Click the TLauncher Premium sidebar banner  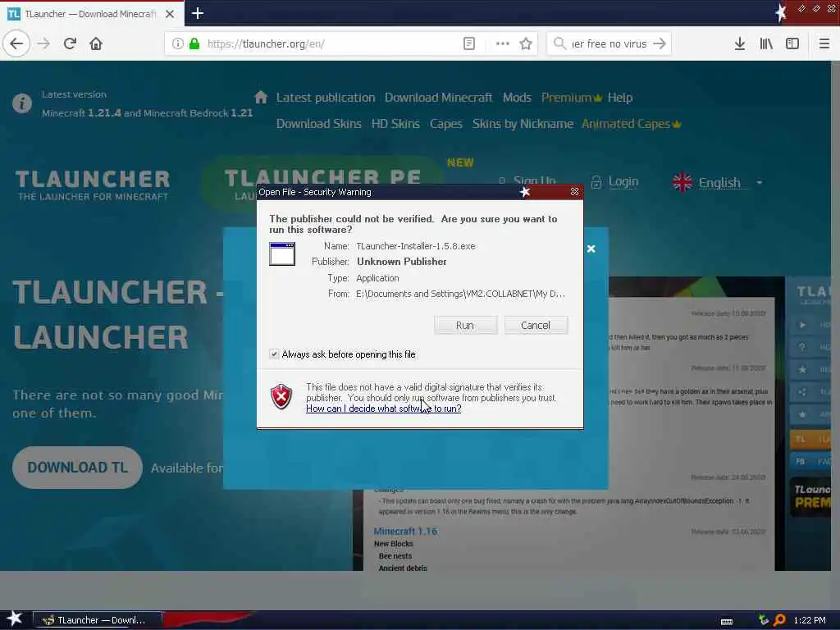tap(811, 497)
